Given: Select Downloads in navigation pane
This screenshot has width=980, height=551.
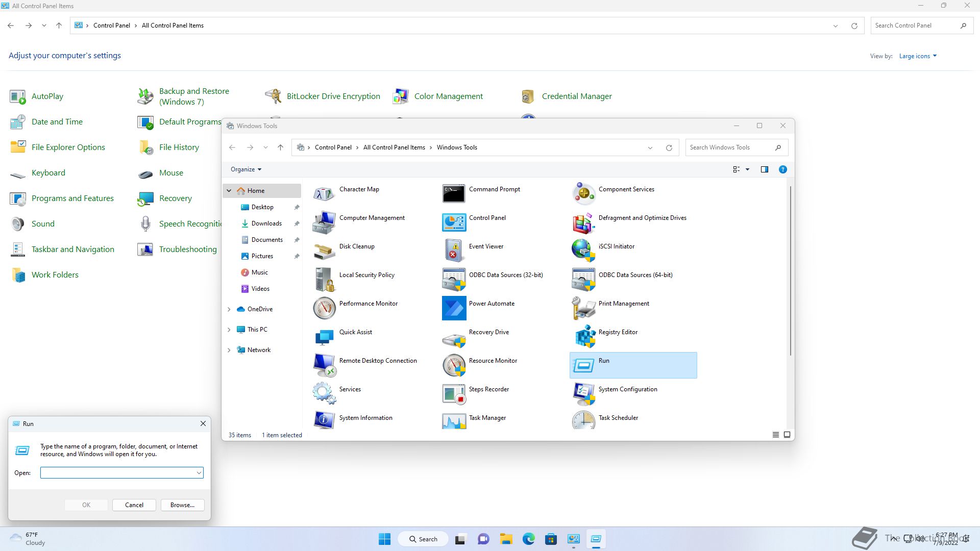Looking at the screenshot, I should (x=266, y=223).
